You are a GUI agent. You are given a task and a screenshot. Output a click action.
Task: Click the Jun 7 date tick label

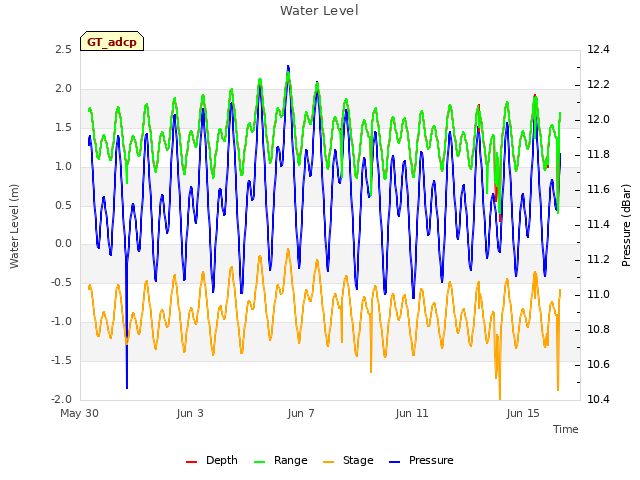click(x=301, y=413)
